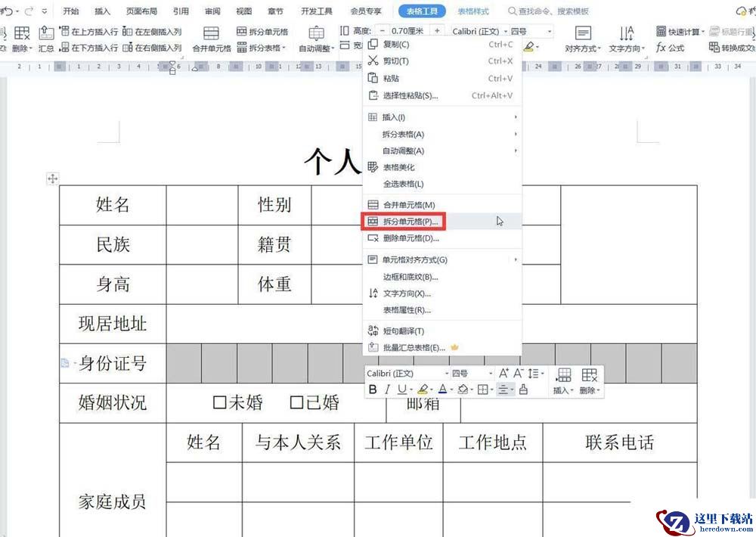The height and width of the screenshot is (537, 756).
Task: Click center alignment in mini toolbar
Action: point(503,390)
